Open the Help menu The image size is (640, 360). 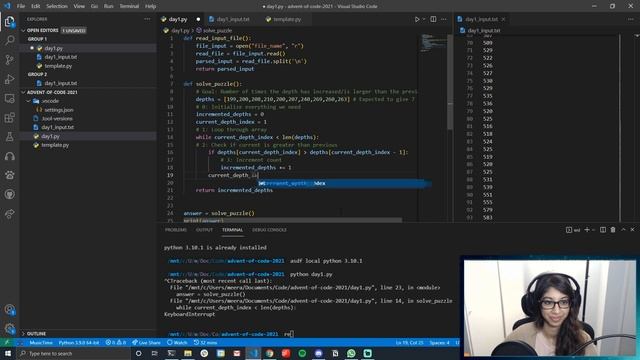tap(151, 6)
